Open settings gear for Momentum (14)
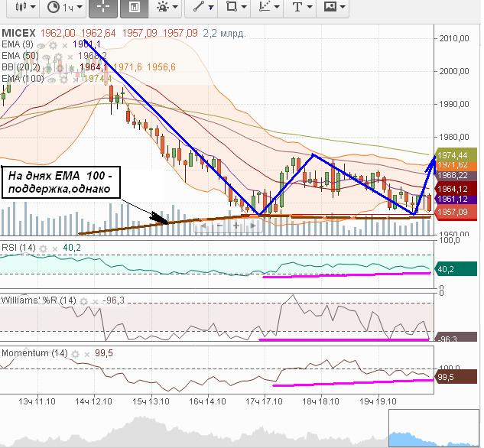 pyautogui.click(x=76, y=354)
